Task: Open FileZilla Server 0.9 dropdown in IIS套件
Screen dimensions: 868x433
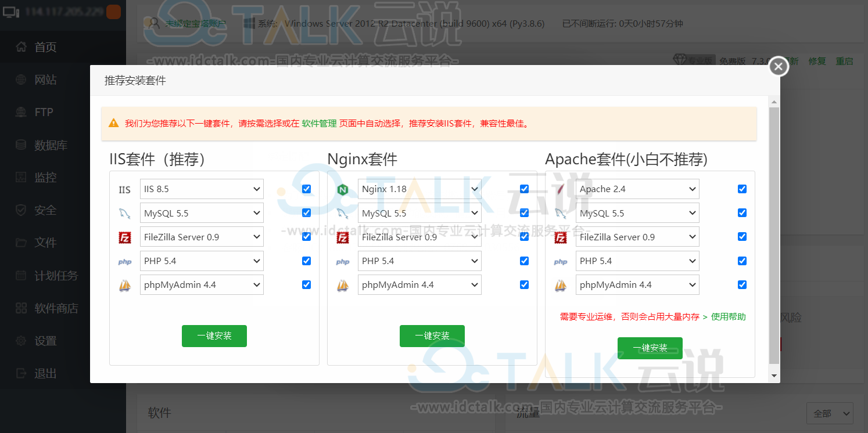Action: [202, 237]
